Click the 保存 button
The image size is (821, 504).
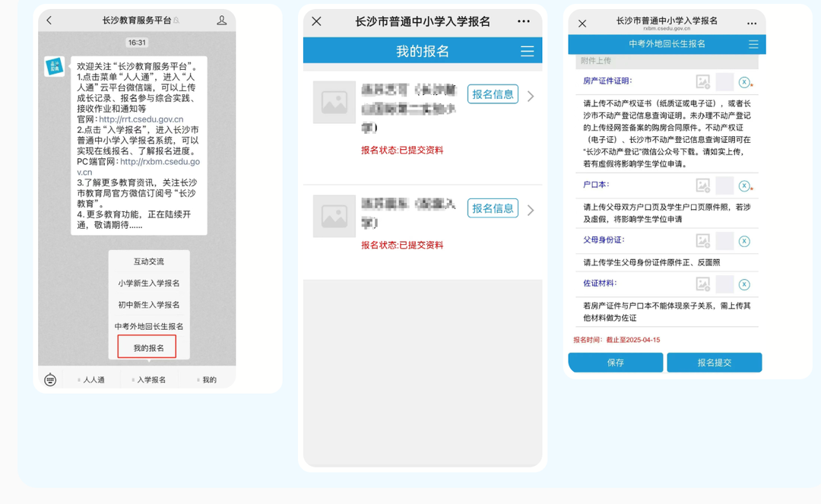coord(615,363)
